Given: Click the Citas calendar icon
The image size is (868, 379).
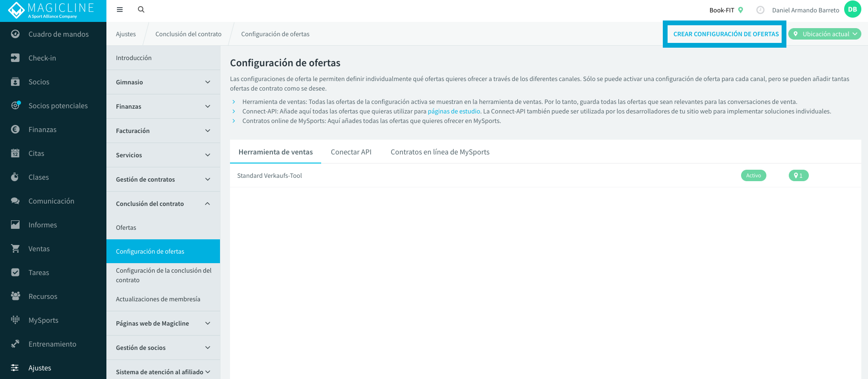Looking at the screenshot, I should 15,153.
